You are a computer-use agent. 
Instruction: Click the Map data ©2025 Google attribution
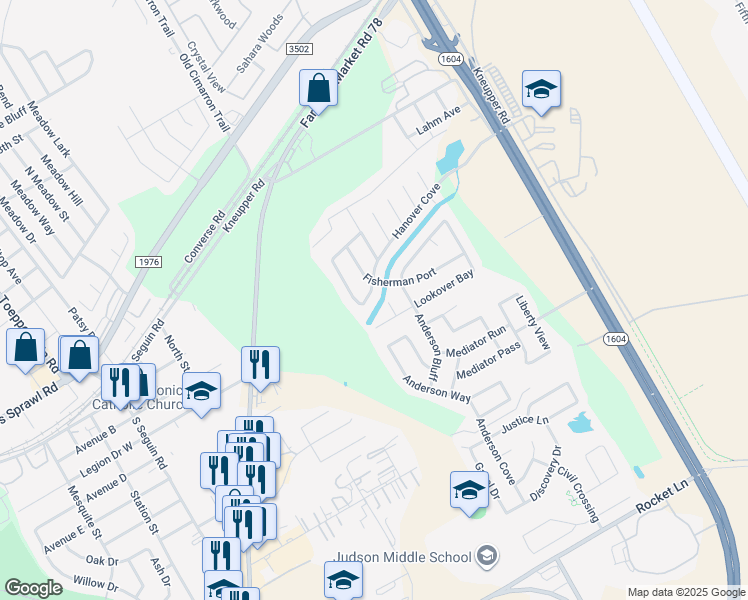click(x=687, y=593)
